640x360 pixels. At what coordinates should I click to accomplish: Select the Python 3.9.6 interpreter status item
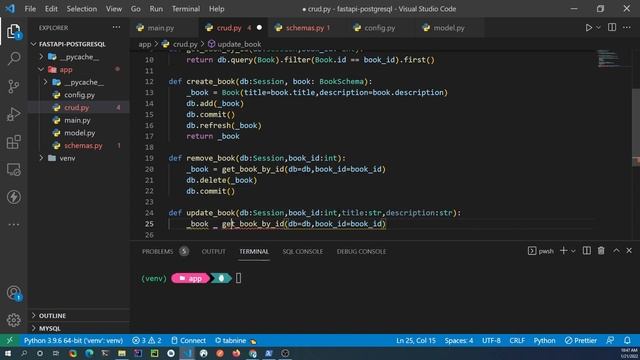pos(73,340)
